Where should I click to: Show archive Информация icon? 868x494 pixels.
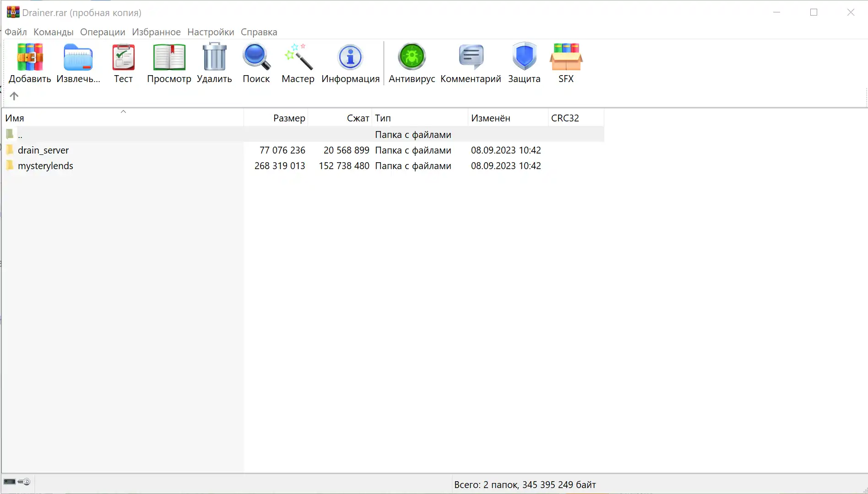[x=350, y=57]
